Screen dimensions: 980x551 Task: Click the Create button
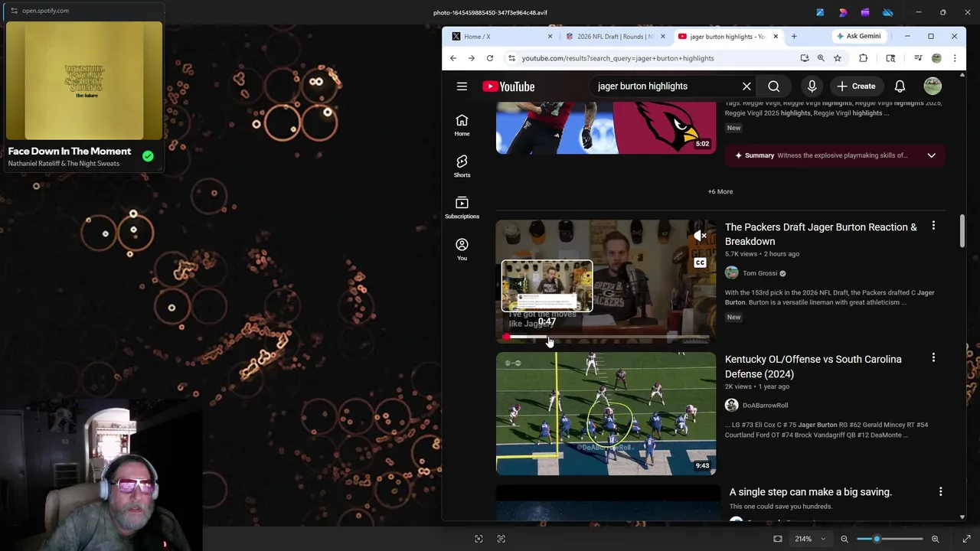click(x=856, y=86)
